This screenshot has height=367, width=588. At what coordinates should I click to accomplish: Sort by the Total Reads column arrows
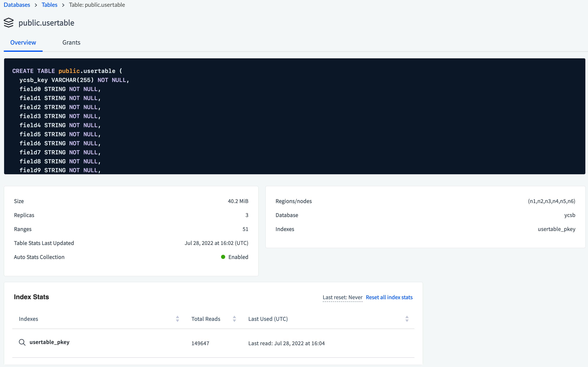[234, 319]
